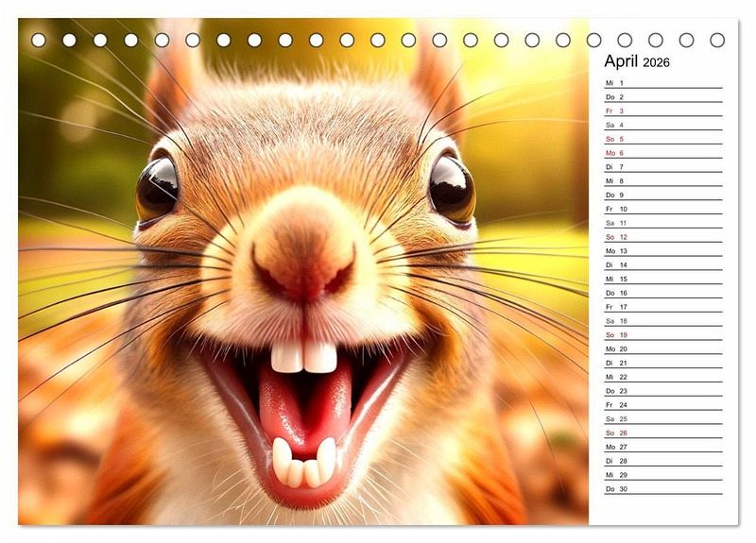Screen dimensions: 756x543
Task: Choose the 'Sa 25' date row
Action: 663,418
